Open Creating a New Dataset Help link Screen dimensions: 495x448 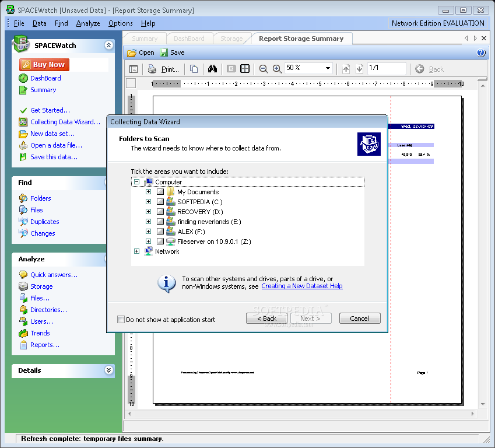[302, 286]
